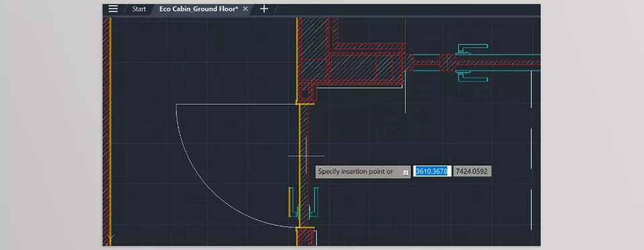This screenshot has width=644, height=250.
Task: Open the hamburger application menu
Action: [113, 9]
